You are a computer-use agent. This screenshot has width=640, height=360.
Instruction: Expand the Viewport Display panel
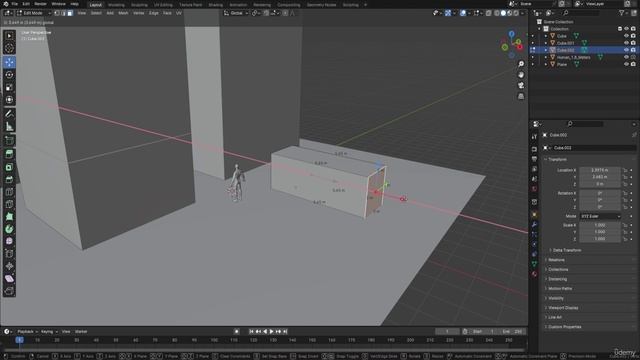coord(563,308)
